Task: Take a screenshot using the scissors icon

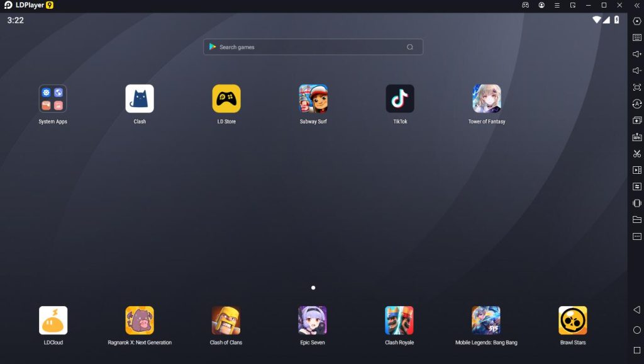Action: coord(636,153)
